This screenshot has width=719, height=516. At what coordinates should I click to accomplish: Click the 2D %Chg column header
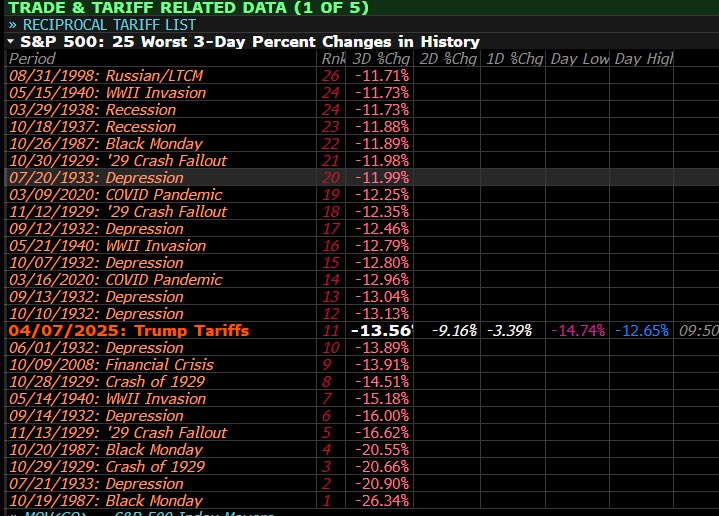pyautogui.click(x=448, y=59)
